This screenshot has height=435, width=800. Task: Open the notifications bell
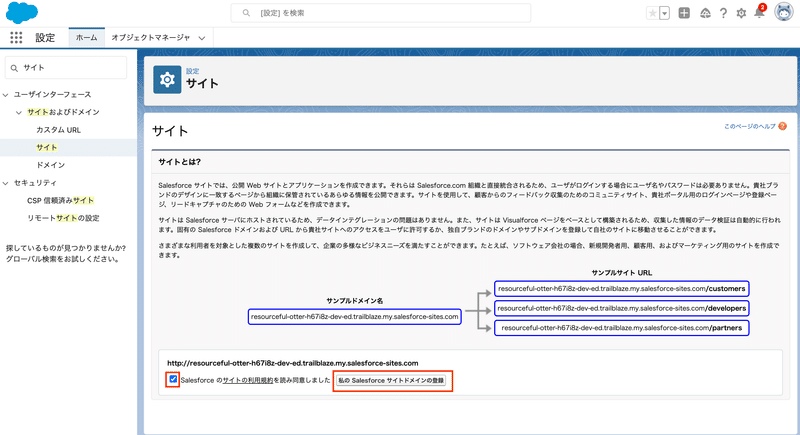tap(759, 12)
